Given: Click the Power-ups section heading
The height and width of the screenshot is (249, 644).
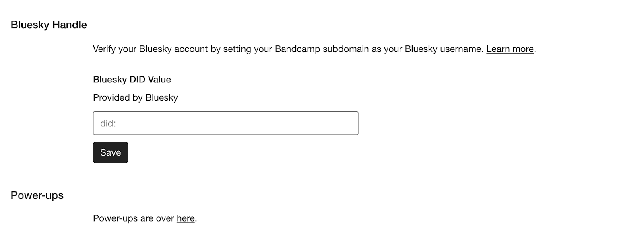Looking at the screenshot, I should coord(37,195).
